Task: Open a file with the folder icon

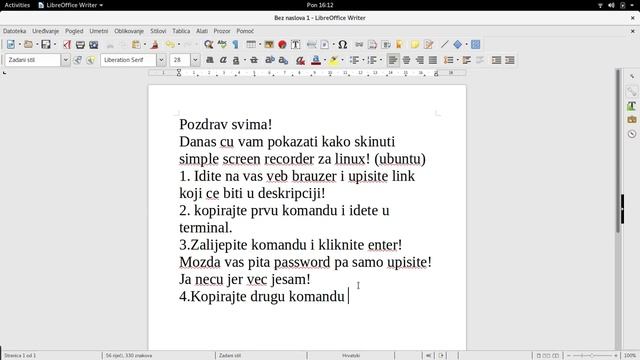Action: [x=28, y=44]
